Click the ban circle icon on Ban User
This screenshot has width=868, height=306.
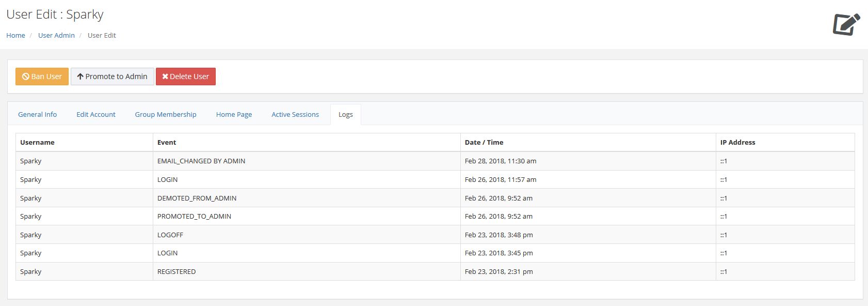coord(26,76)
